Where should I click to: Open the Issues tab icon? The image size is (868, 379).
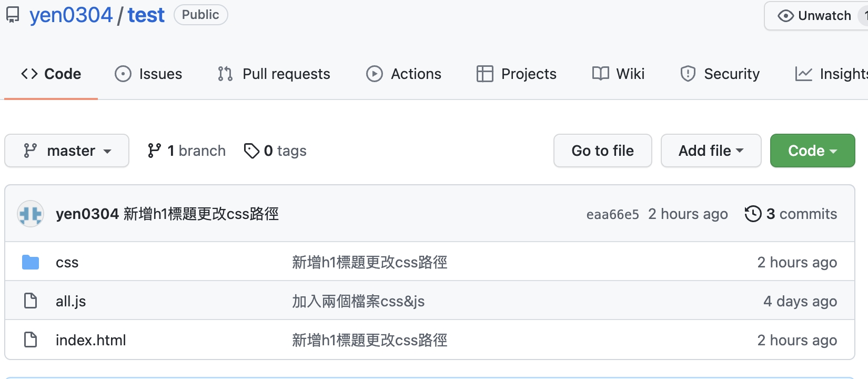click(x=123, y=74)
